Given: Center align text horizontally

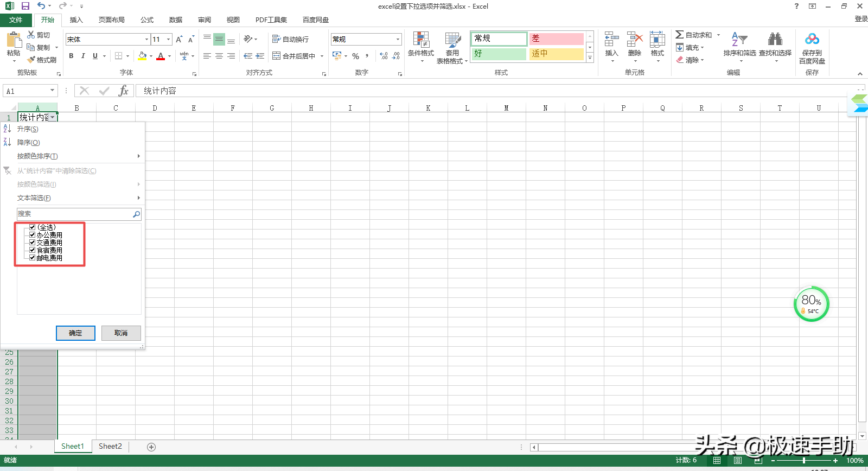Looking at the screenshot, I should [x=219, y=56].
